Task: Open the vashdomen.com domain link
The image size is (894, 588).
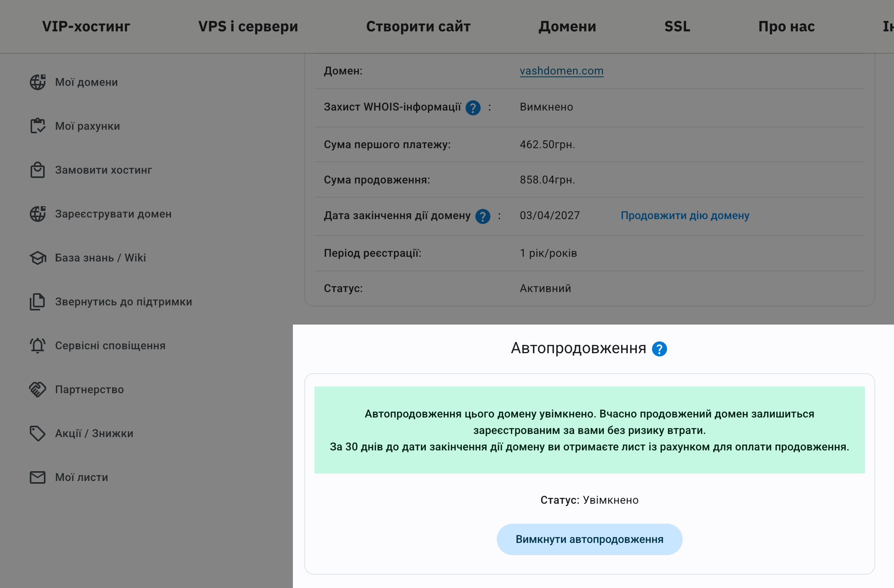Action: pyautogui.click(x=561, y=71)
